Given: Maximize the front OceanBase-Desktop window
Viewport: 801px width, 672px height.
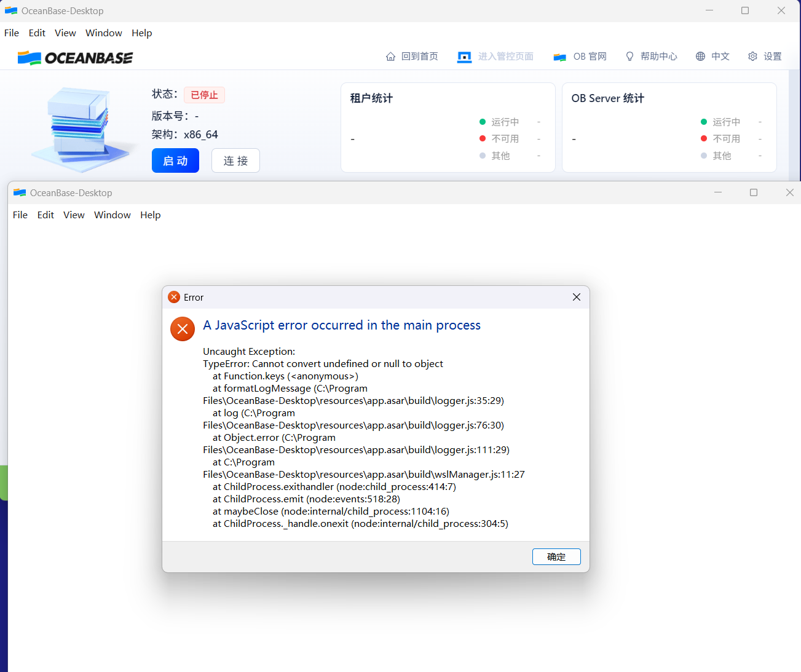Looking at the screenshot, I should (x=754, y=192).
